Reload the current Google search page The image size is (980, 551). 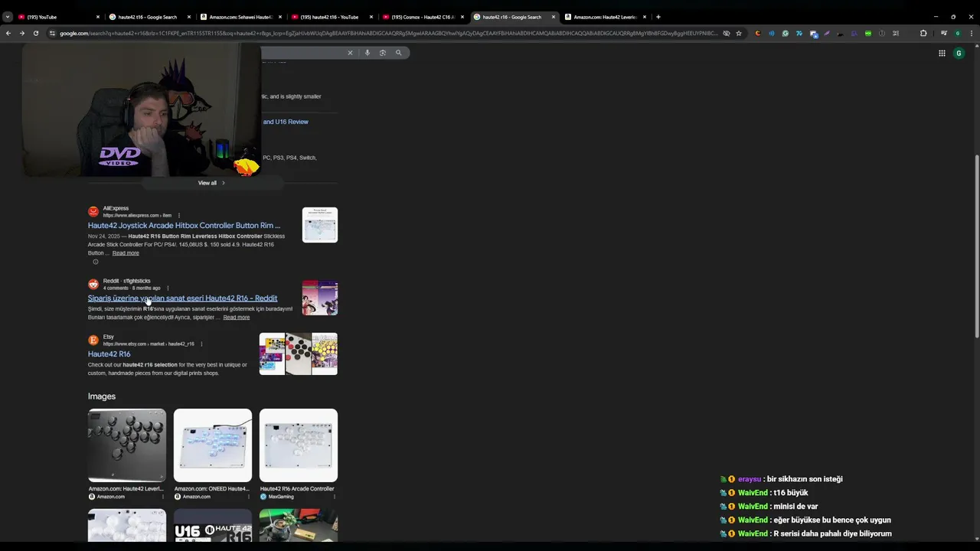[x=35, y=33]
